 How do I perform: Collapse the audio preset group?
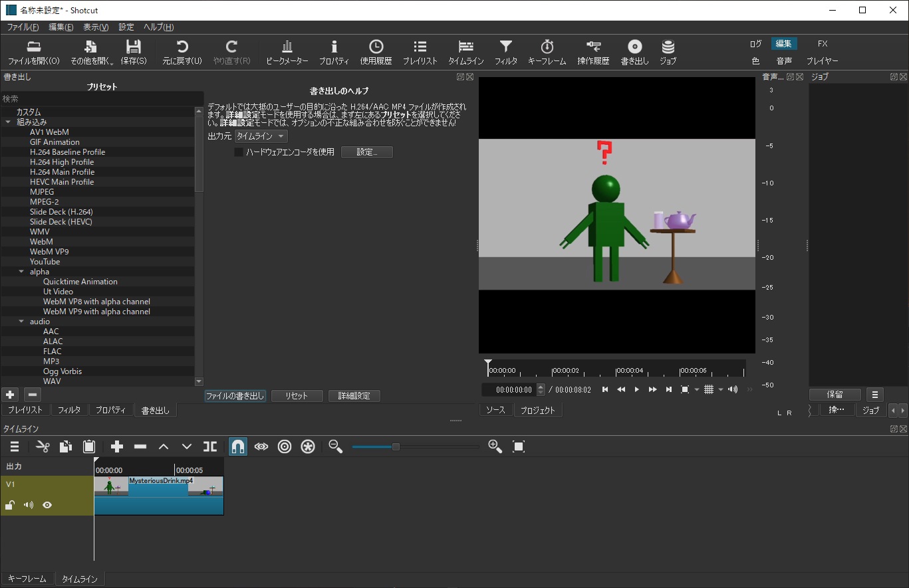22,322
